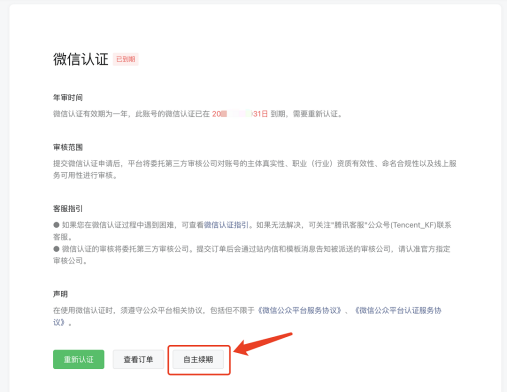Click the green 重新认证 button

78,359
